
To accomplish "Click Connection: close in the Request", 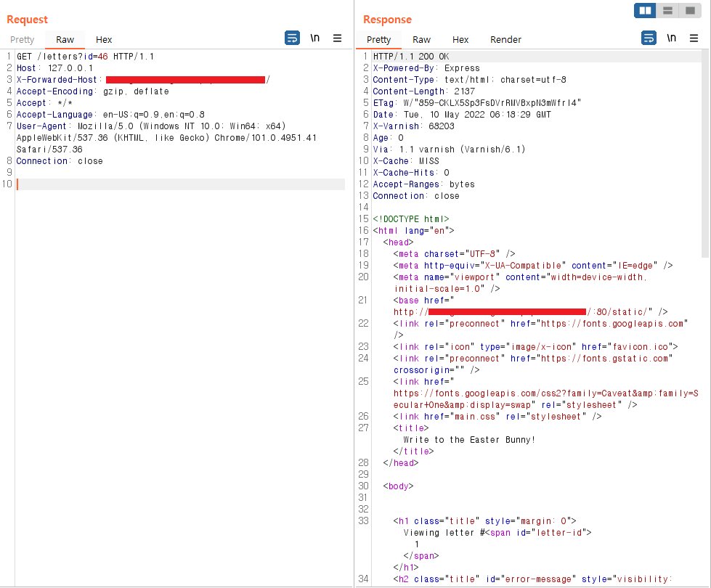I will [x=60, y=161].
